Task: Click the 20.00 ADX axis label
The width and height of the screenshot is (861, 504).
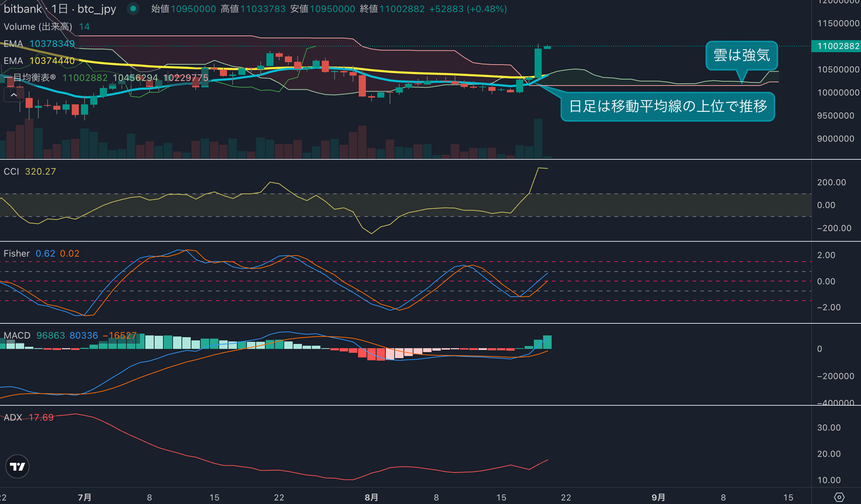Action: tap(829, 454)
